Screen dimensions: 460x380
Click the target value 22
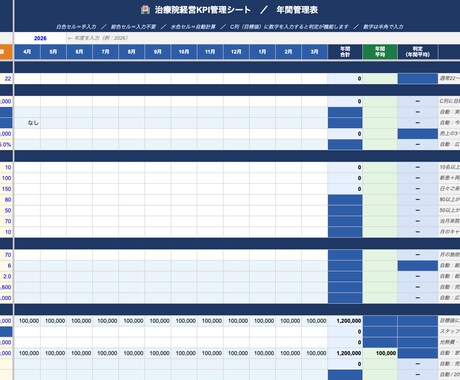(x=8, y=79)
